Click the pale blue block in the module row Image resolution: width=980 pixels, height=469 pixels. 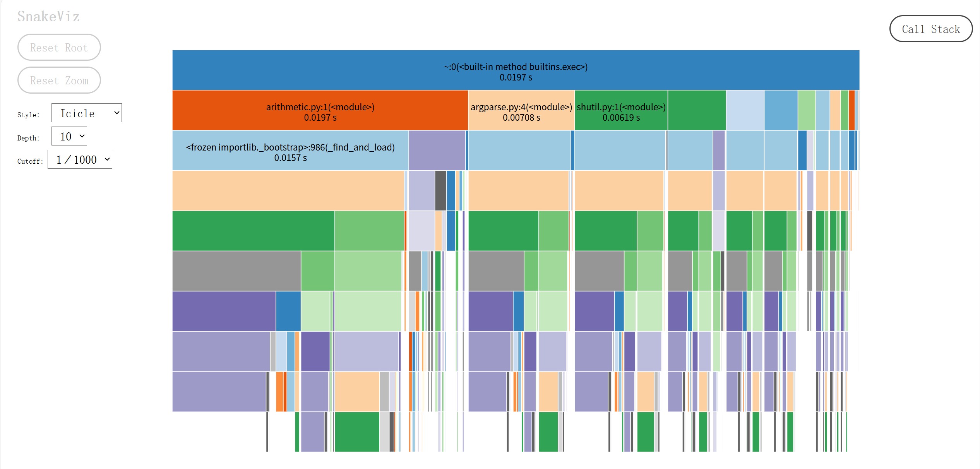pos(745,111)
